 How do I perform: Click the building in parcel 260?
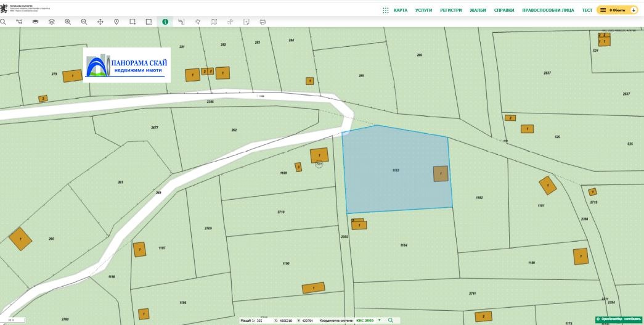pos(20,239)
